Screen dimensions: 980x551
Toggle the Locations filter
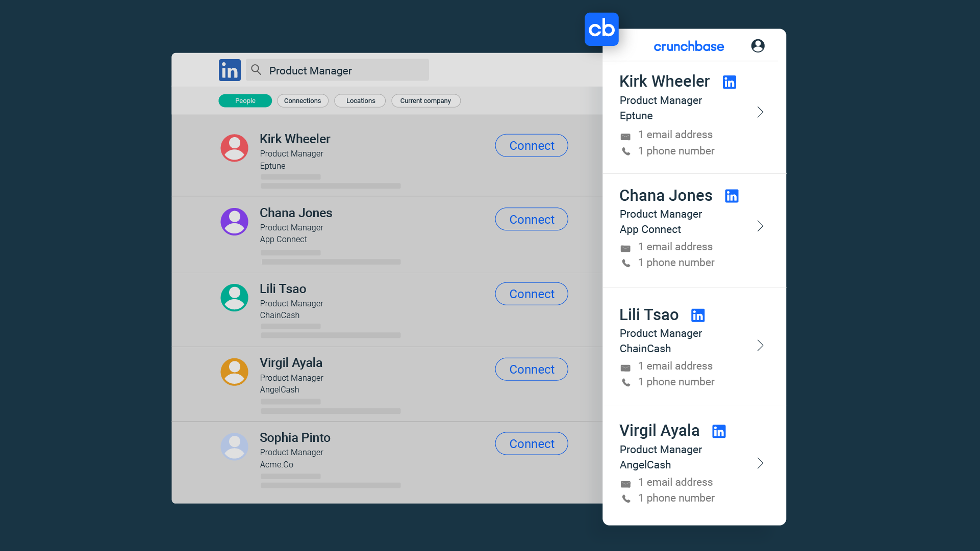361,100
